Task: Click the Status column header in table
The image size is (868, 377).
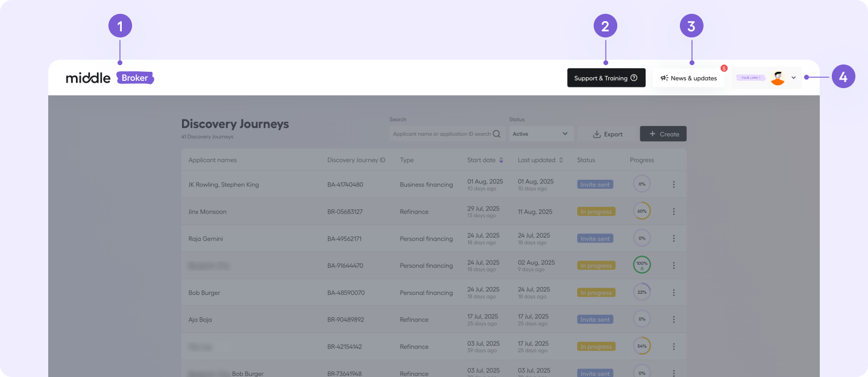Action: click(586, 160)
